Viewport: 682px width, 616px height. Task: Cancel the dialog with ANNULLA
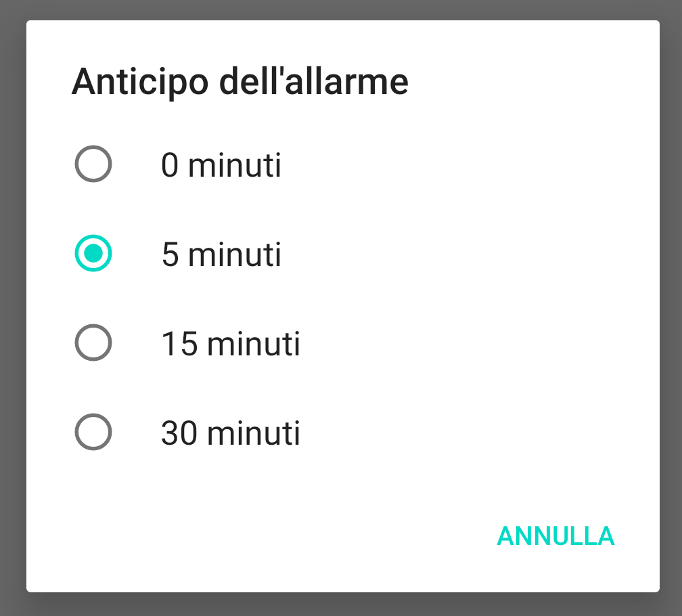pyautogui.click(x=555, y=536)
